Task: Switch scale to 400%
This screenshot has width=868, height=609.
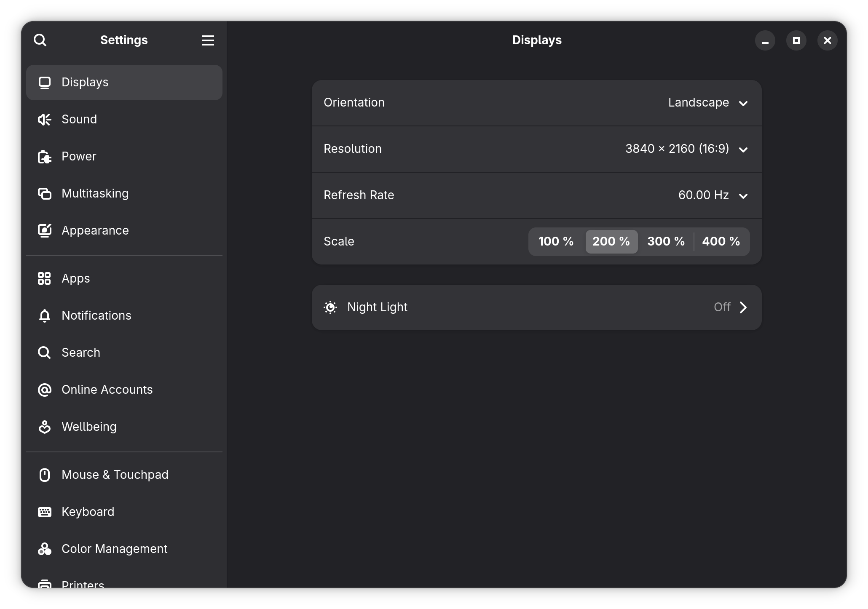Action: (721, 241)
